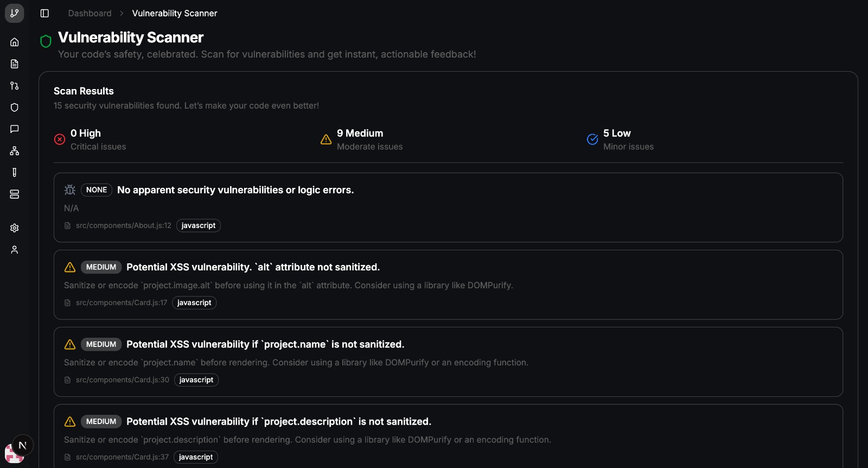This screenshot has height=468, width=868.
Task: Toggle the sidebar panel collapse icon
Action: coord(44,13)
